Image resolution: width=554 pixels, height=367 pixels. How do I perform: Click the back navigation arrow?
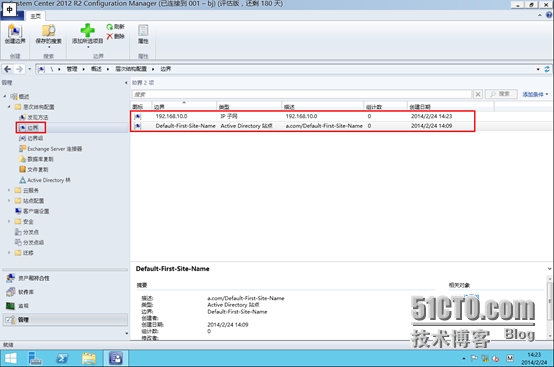pos(7,69)
